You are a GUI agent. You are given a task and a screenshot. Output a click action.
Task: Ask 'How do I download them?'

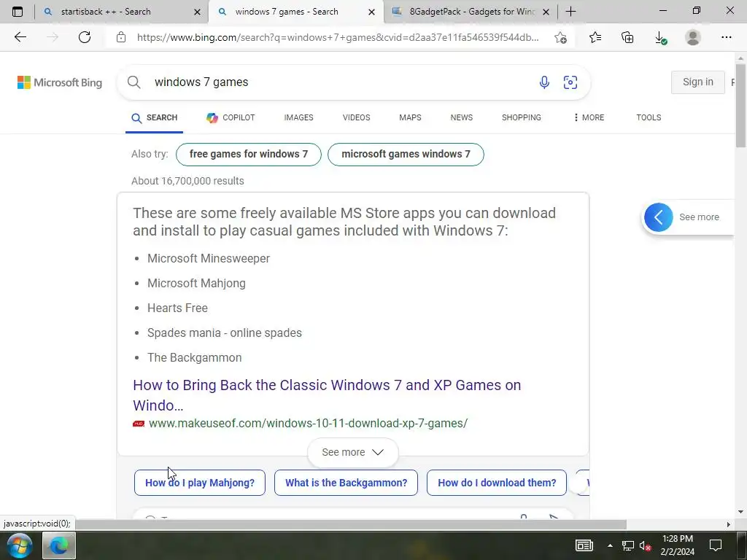(x=496, y=483)
